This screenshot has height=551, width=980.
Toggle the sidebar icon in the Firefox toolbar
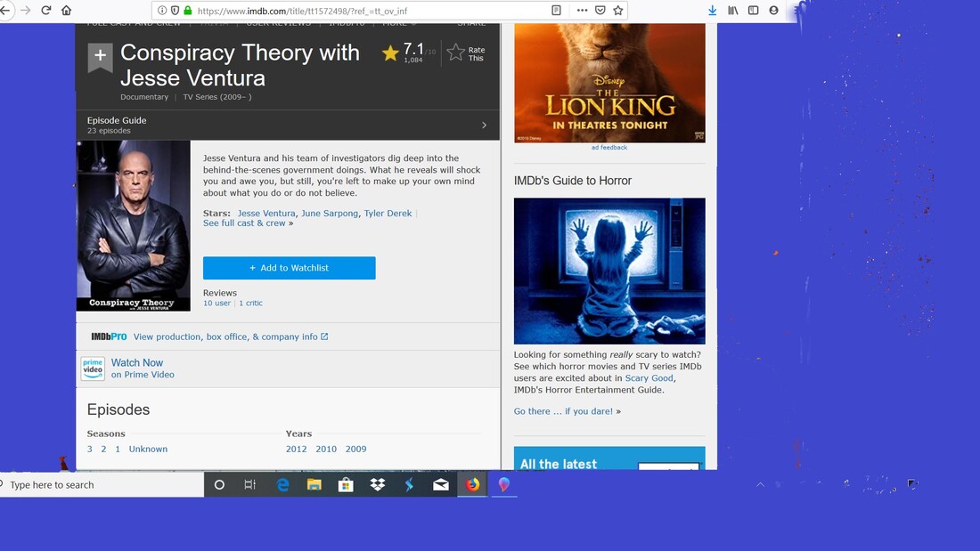(753, 11)
